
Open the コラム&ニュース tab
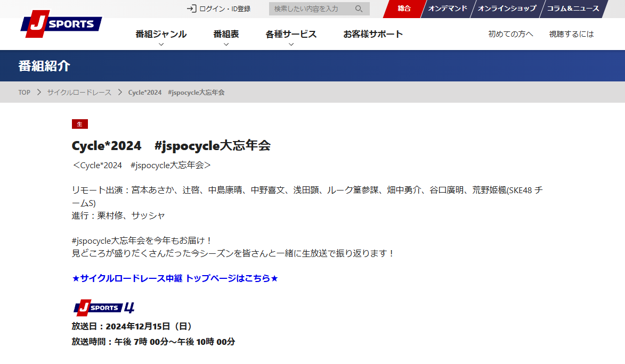pos(573,9)
